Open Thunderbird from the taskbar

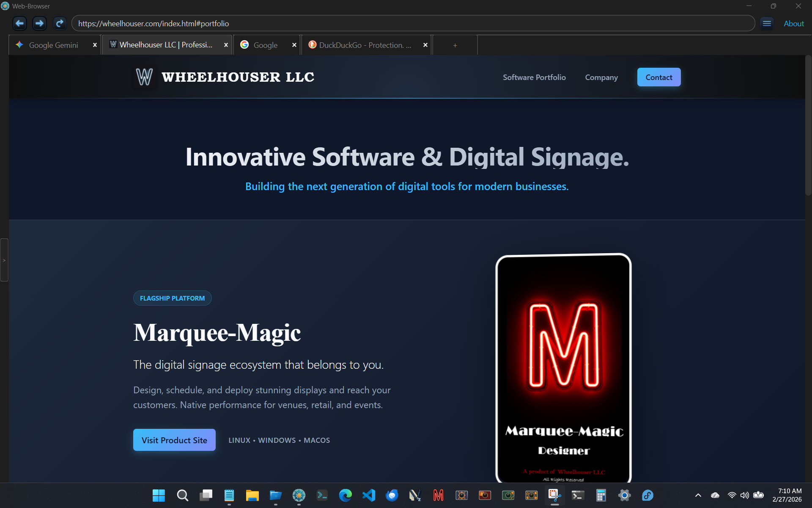click(392, 495)
